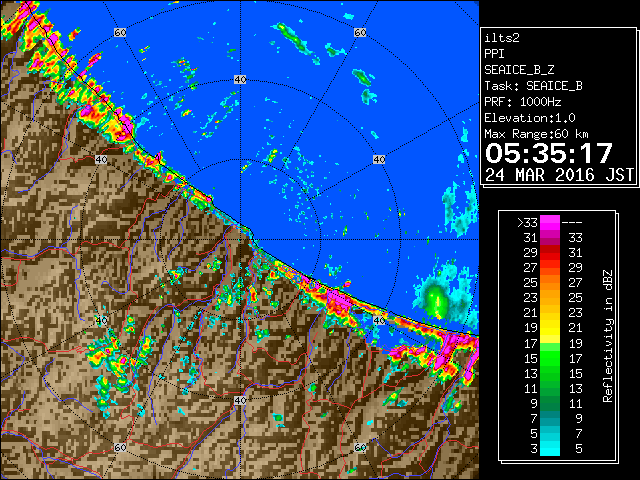Click the "40" range label due south of center
This screenshot has height=480, width=640.
pos(240,400)
